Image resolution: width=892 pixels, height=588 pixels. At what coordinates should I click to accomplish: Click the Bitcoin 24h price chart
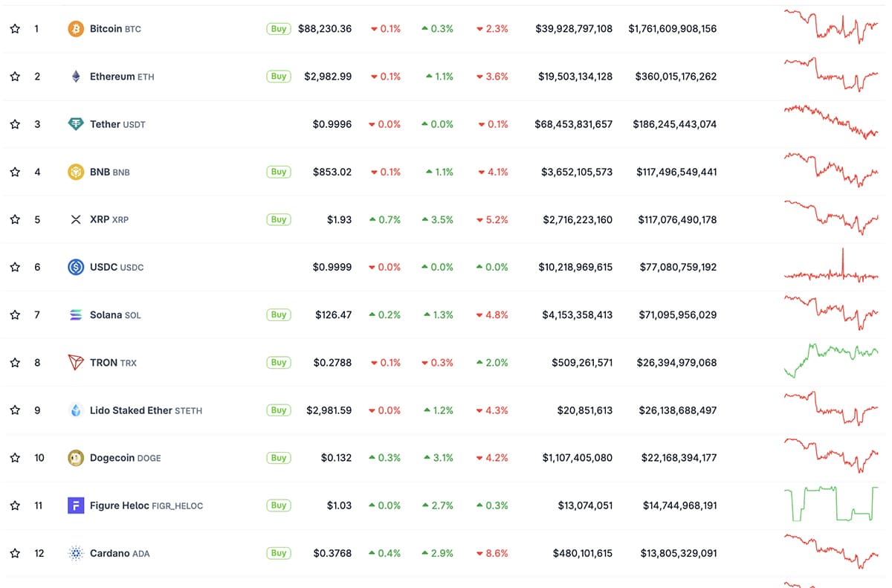tap(831, 28)
